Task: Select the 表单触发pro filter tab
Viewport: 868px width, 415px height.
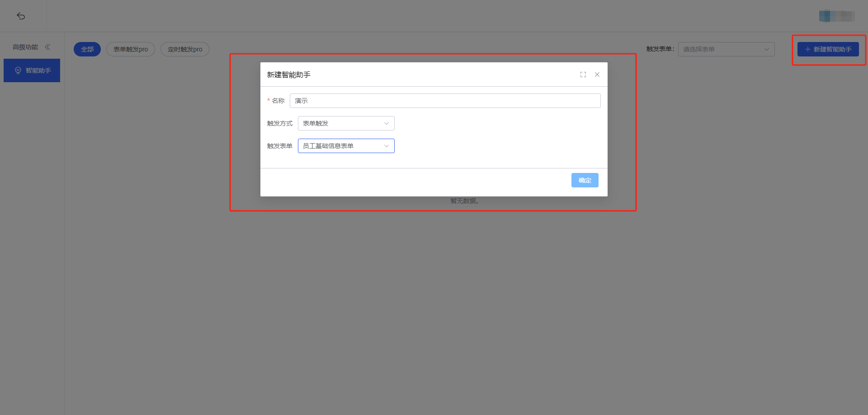Action: (x=131, y=49)
